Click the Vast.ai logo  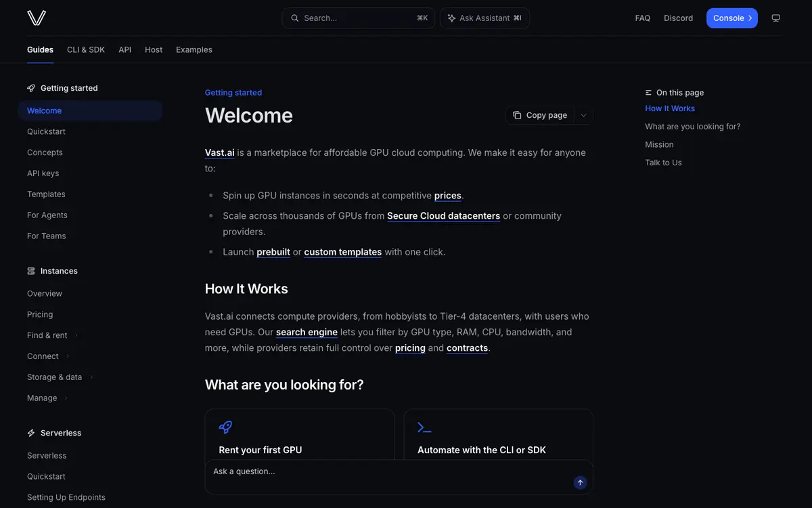point(37,18)
